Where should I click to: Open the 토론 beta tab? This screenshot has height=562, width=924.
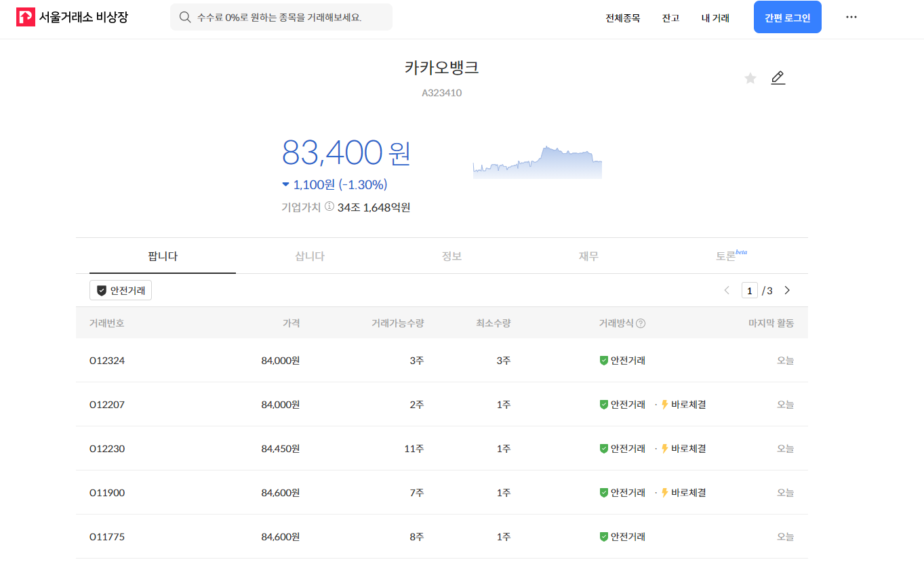coord(731,256)
